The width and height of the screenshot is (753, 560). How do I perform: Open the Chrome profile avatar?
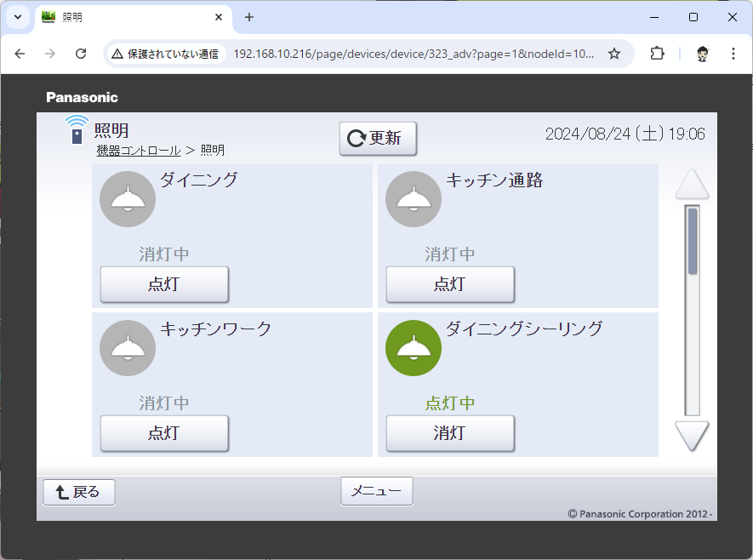(703, 54)
